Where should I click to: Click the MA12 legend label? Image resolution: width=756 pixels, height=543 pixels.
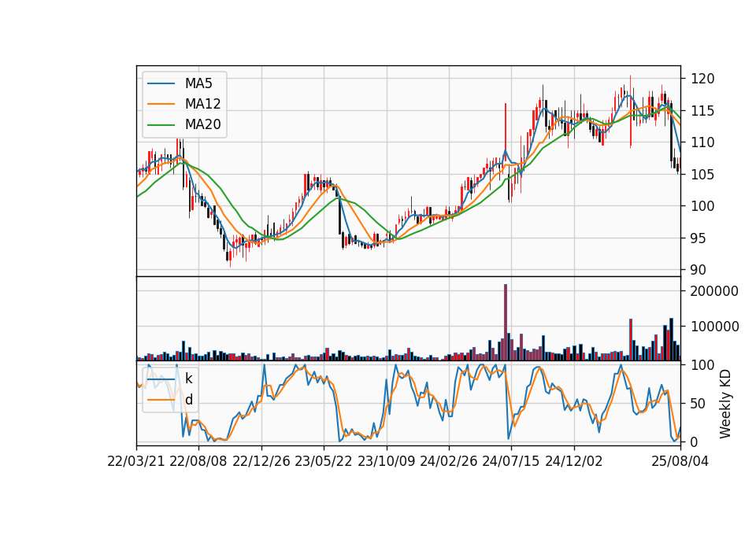[x=202, y=104]
